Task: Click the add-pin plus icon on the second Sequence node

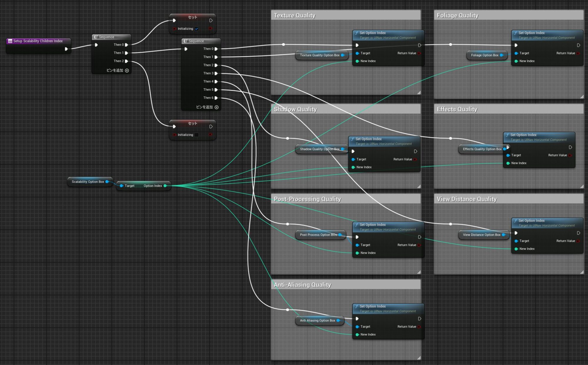Action: click(x=217, y=107)
